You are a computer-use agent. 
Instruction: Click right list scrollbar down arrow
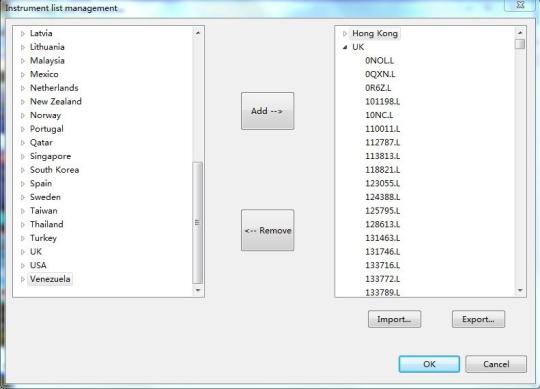[x=520, y=291]
